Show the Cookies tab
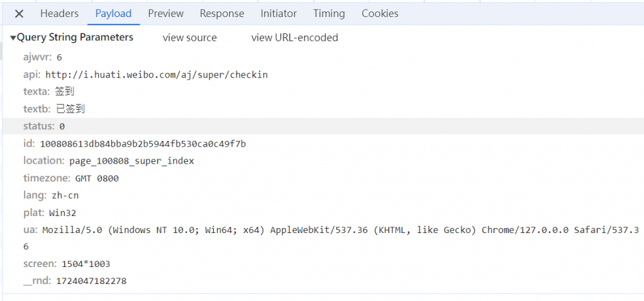Viewport: 644px width, 301px height. 380,14
